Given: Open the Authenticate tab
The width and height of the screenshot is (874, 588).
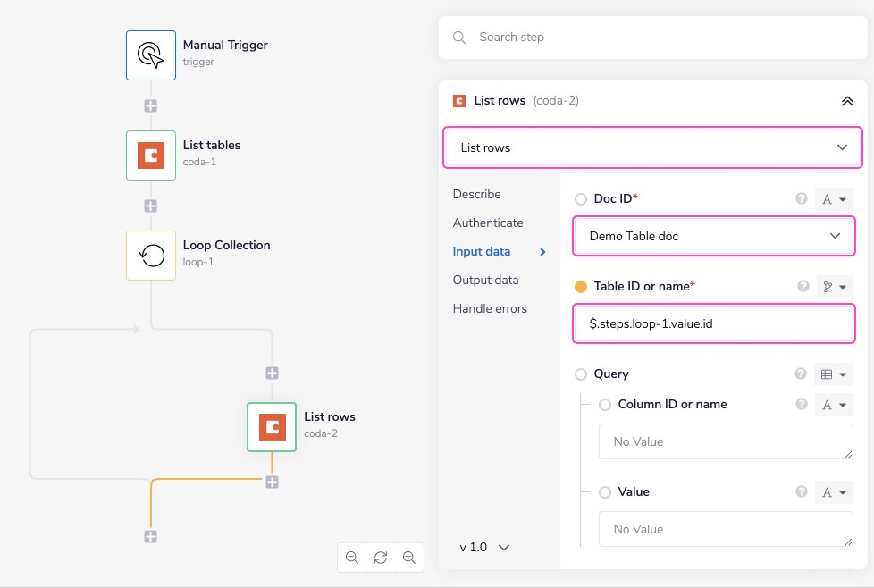Looking at the screenshot, I should (488, 223).
